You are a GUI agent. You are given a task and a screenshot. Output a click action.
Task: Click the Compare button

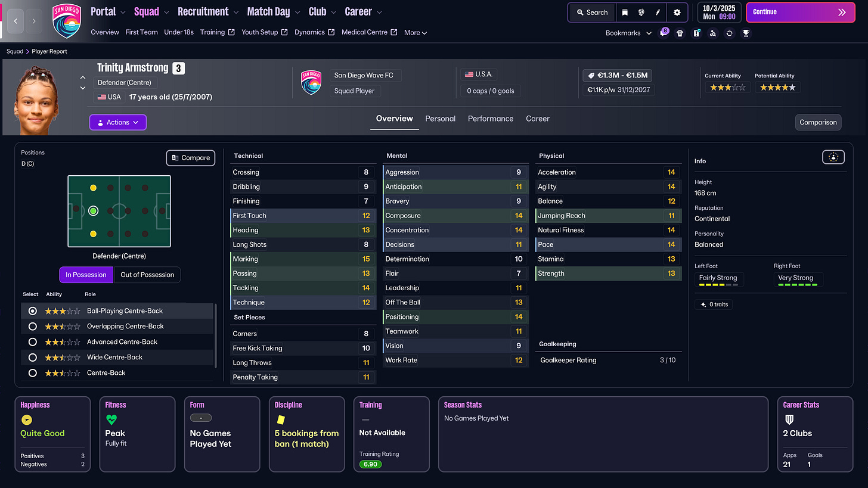tap(191, 158)
